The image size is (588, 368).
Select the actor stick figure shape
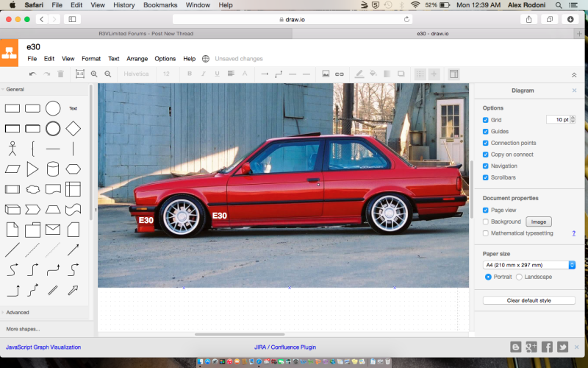coord(12,149)
